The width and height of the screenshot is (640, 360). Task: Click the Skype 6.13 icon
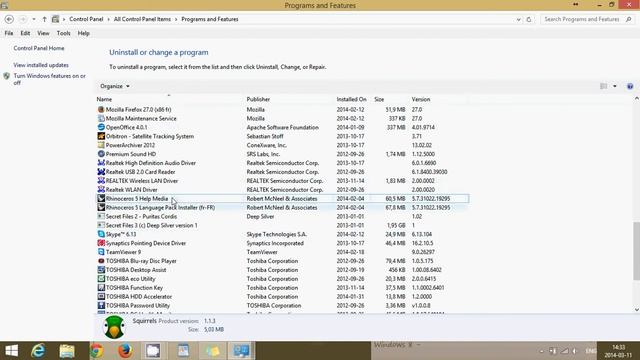click(x=101, y=234)
